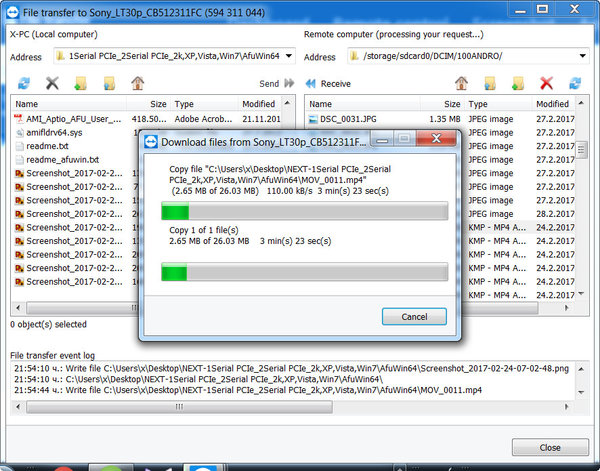This screenshot has width=600, height=471.
Task: Click the 1.35 MB size of DSC_0031.JPG
Action: [x=445, y=119]
